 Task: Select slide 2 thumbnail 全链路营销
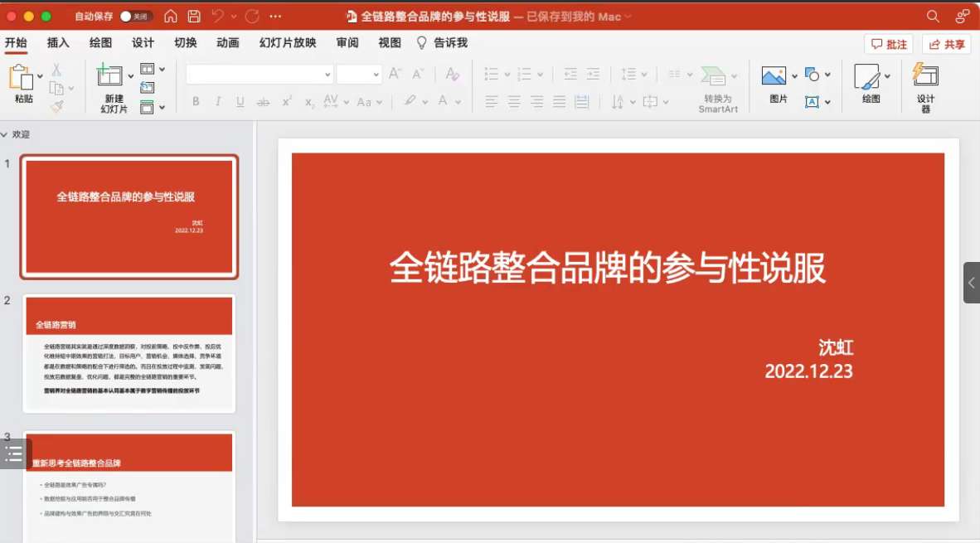point(129,354)
